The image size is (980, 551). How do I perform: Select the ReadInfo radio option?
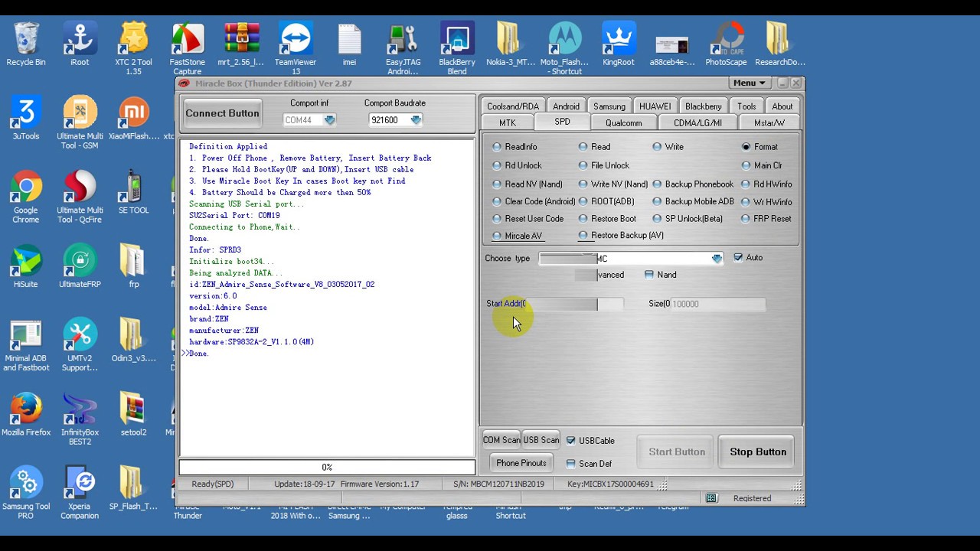click(x=497, y=147)
